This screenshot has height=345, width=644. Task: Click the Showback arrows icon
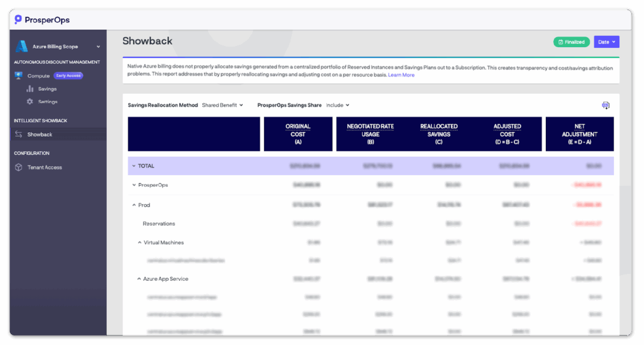point(19,134)
